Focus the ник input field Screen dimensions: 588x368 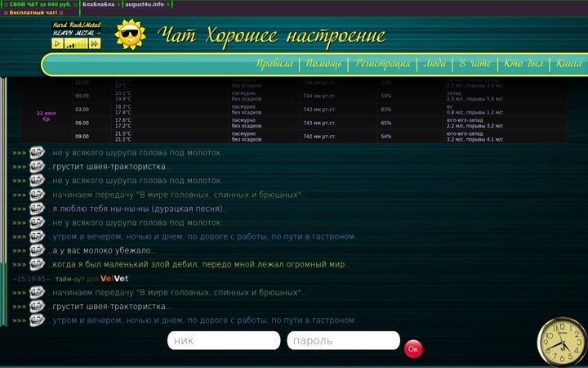coord(224,340)
